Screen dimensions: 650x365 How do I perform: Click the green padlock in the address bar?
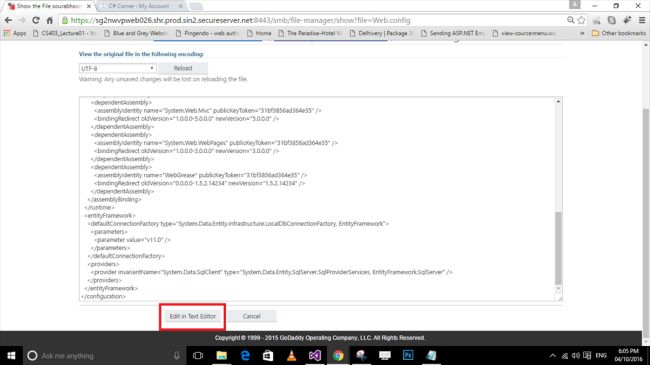(65, 20)
